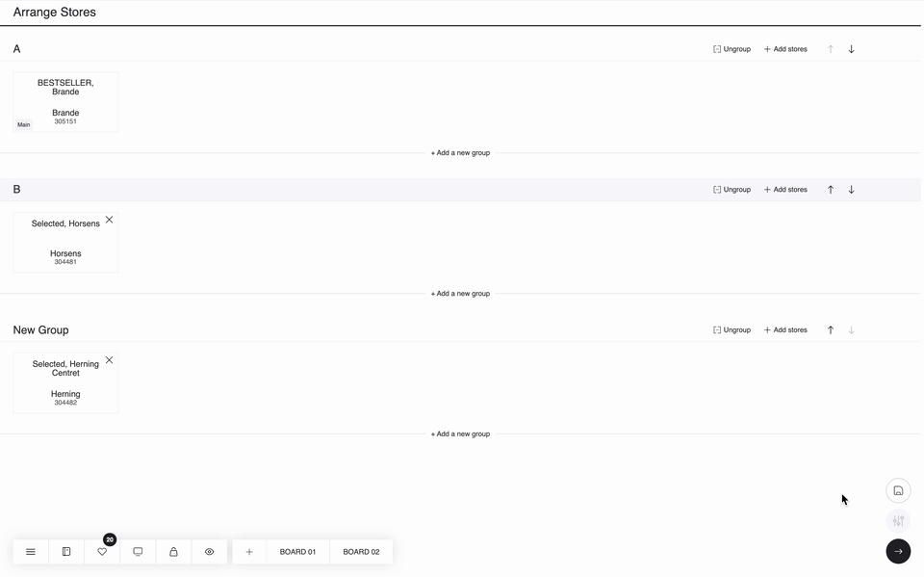Click store number 304481
The image size is (924, 577).
tap(65, 262)
